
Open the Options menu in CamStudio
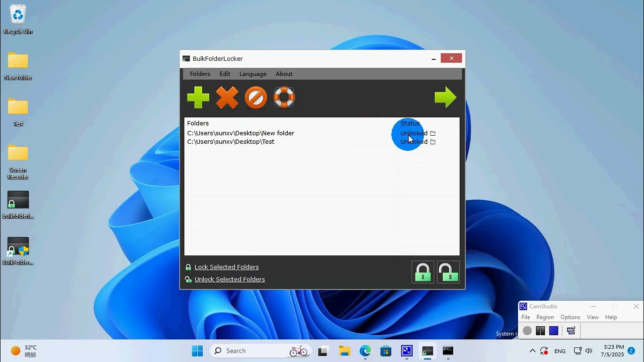tap(570, 317)
